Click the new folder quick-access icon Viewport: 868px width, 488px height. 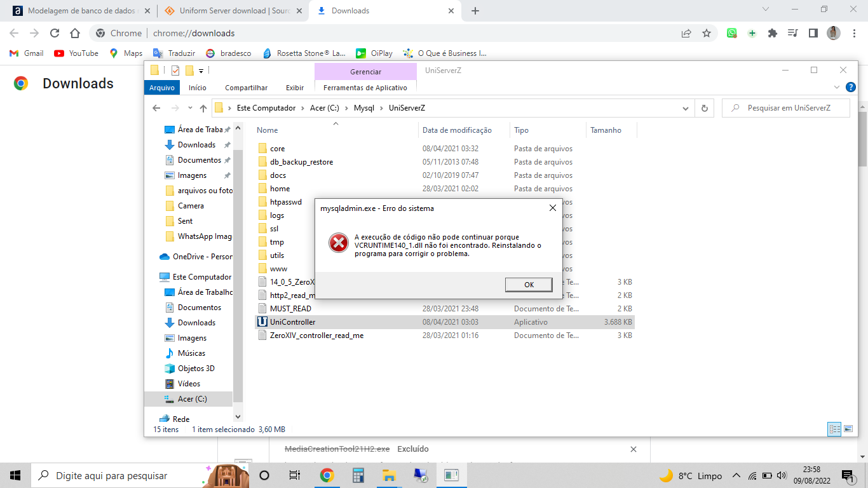coord(189,71)
